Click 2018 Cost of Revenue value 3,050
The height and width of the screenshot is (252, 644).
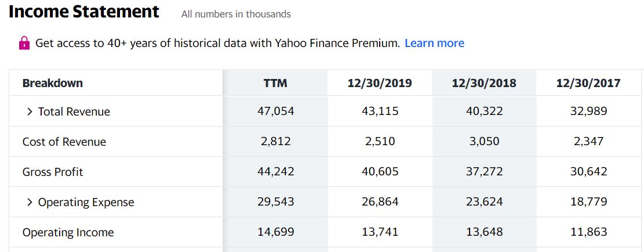pyautogui.click(x=484, y=141)
